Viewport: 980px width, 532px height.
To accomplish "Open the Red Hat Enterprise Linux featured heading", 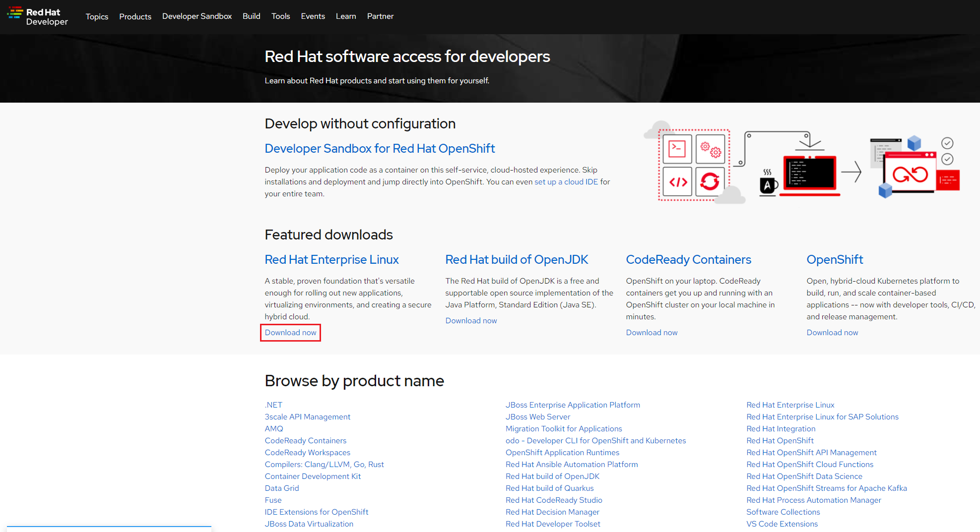I will point(331,260).
